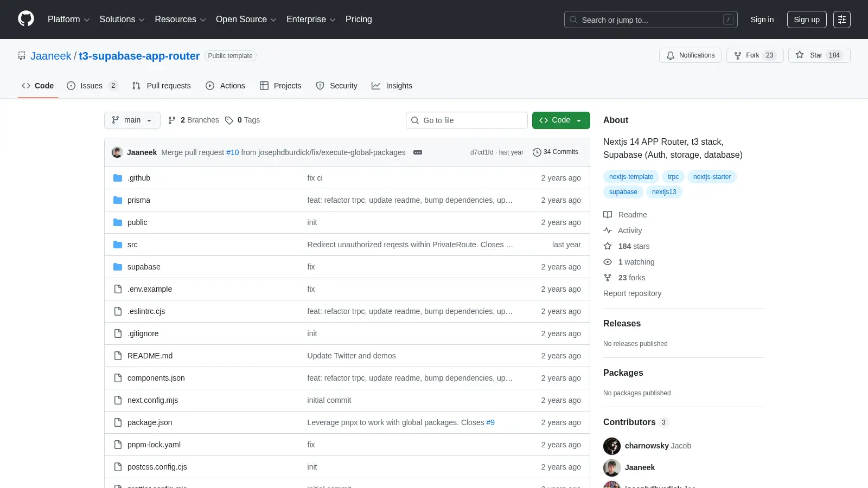Click the Sign in link
868x488 pixels.
click(762, 20)
